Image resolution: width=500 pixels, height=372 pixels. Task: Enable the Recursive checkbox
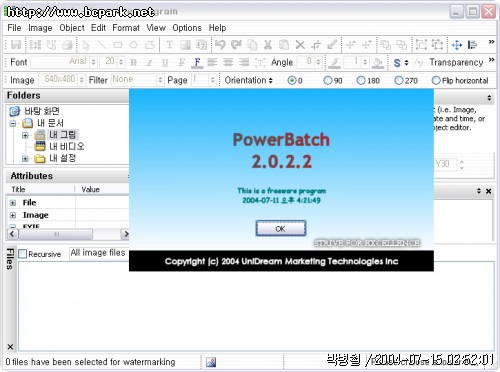23,254
